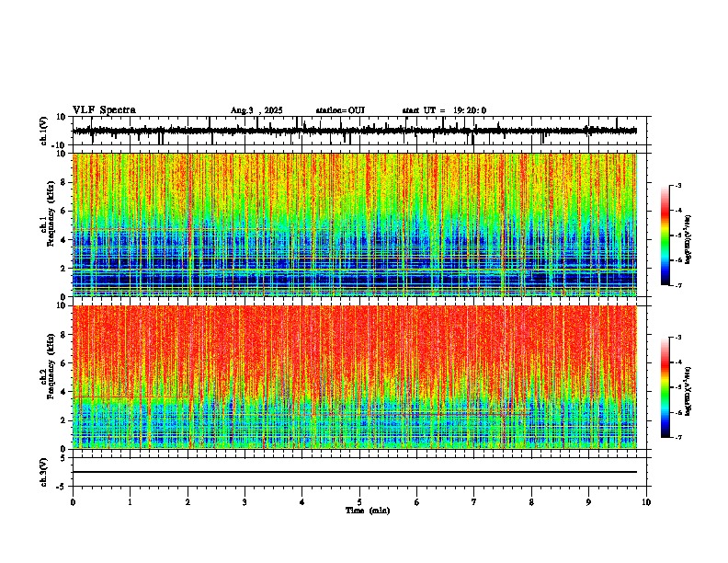Click the "VLF Spectra" title text

[x=104, y=110]
